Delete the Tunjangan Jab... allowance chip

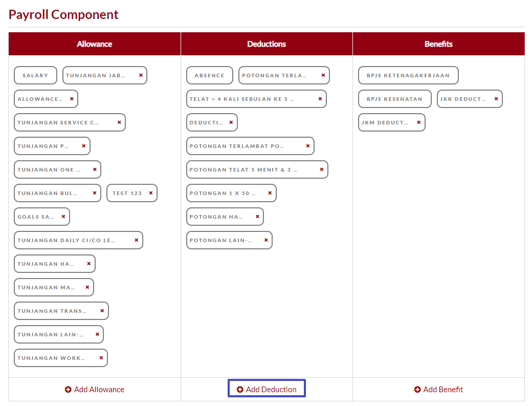click(141, 75)
